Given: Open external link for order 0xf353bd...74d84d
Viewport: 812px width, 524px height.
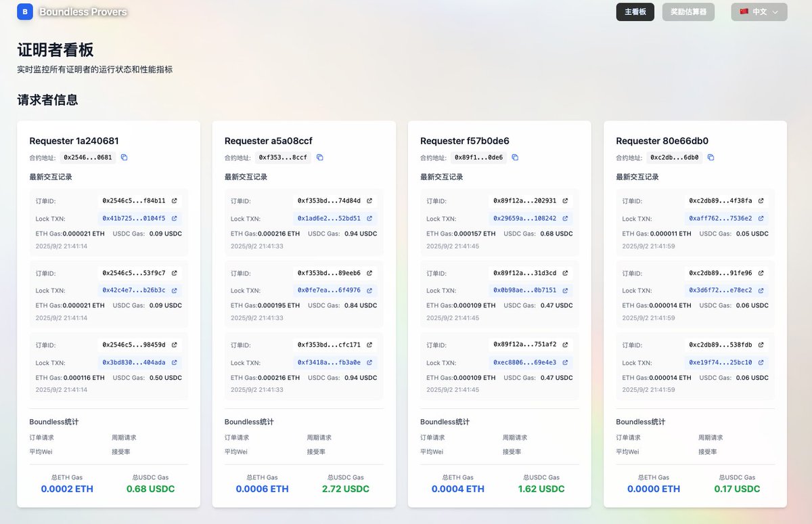Looking at the screenshot, I should point(369,201).
